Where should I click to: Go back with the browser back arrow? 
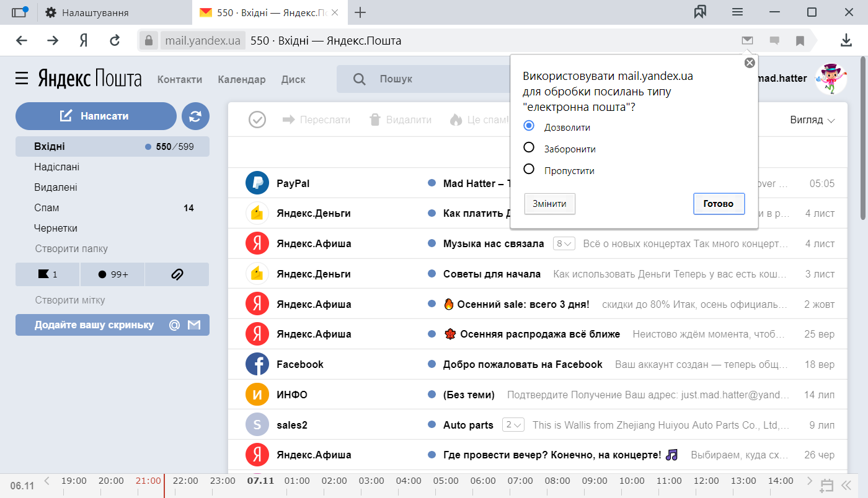(x=22, y=41)
